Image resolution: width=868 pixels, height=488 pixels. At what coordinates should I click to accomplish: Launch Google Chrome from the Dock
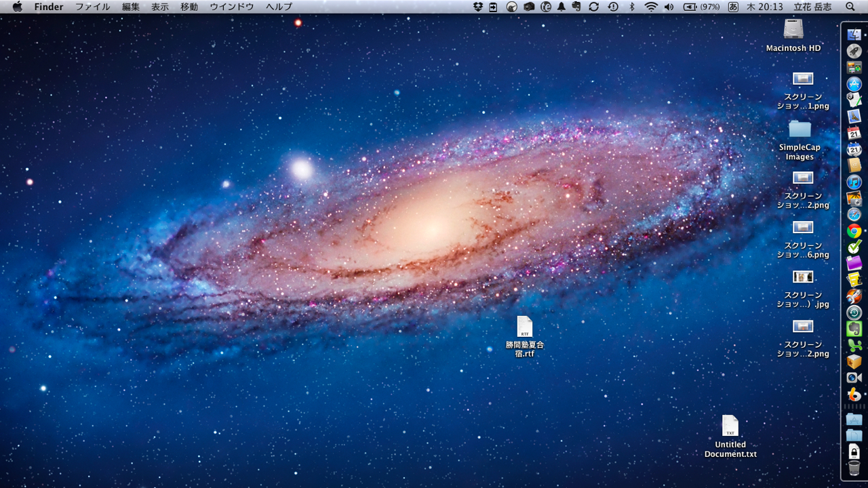[x=854, y=231]
